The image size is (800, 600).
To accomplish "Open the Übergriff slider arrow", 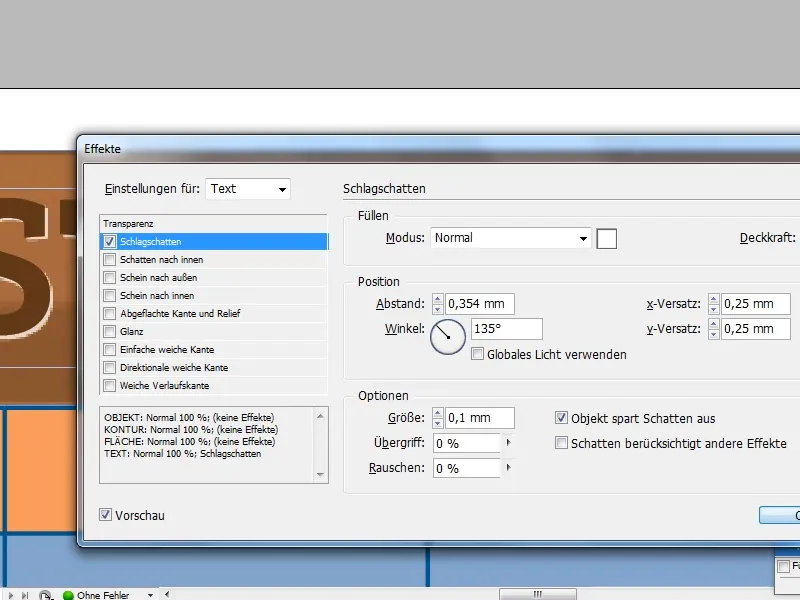I will 508,443.
